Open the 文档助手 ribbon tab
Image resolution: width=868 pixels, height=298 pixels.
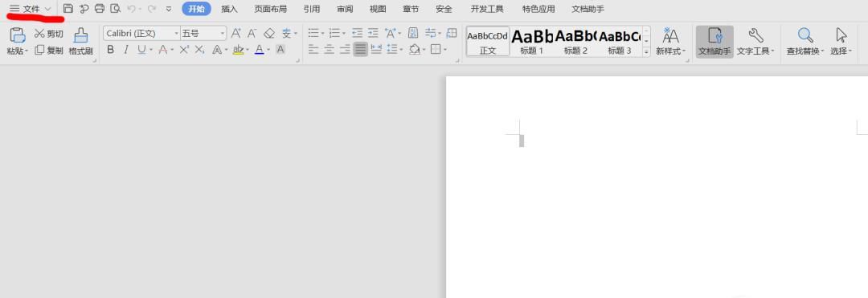click(588, 9)
